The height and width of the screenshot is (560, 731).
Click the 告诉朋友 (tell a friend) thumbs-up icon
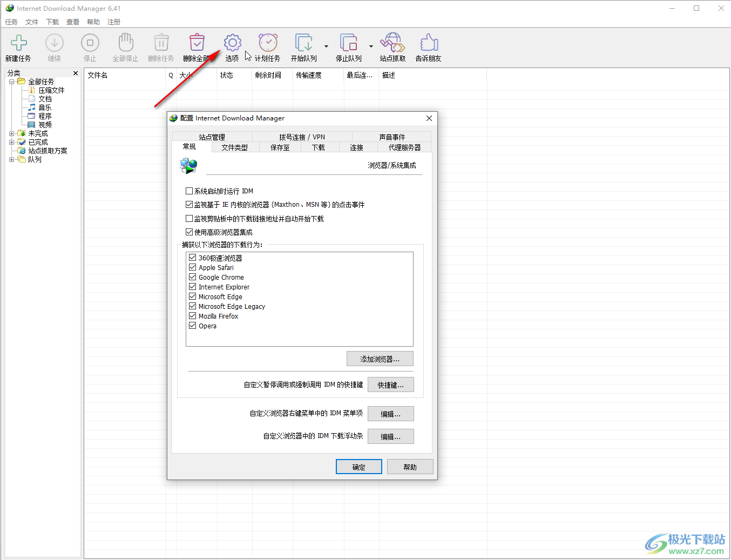point(429,43)
